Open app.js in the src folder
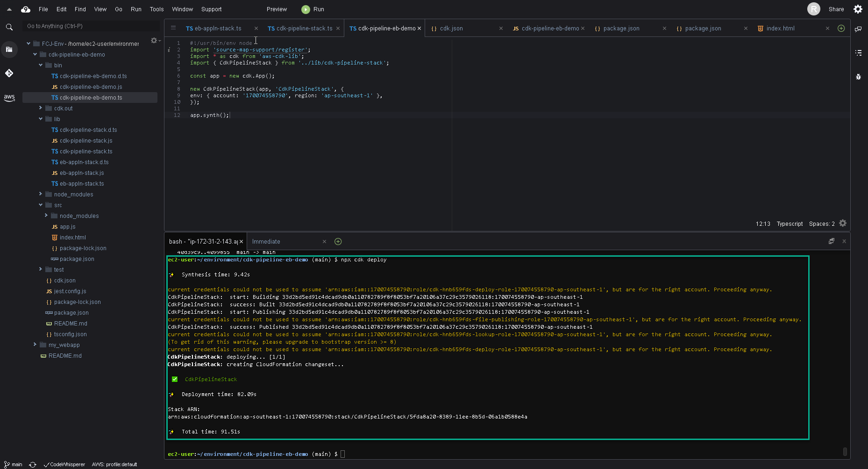This screenshot has width=868, height=469. [x=67, y=227]
